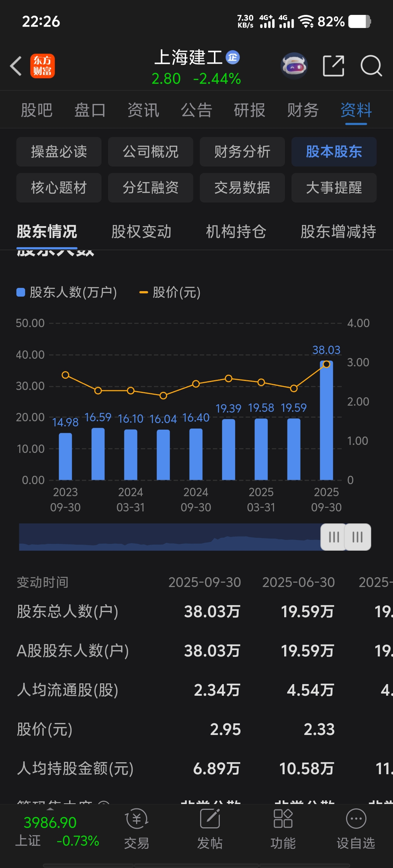Viewport: 393px width, 868px height.
Task: Switch to 股东增减持 sub-tab
Action: 338,232
